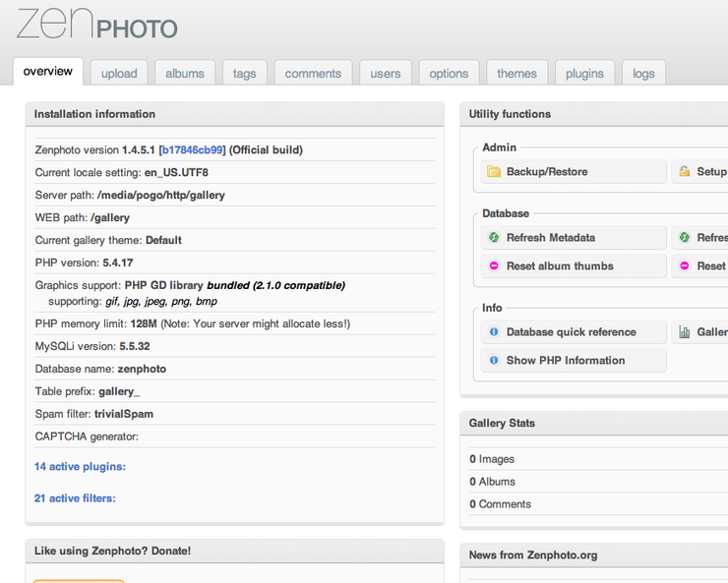Click the Utility functions panel header
Screen dimensions: 728x583
point(594,114)
